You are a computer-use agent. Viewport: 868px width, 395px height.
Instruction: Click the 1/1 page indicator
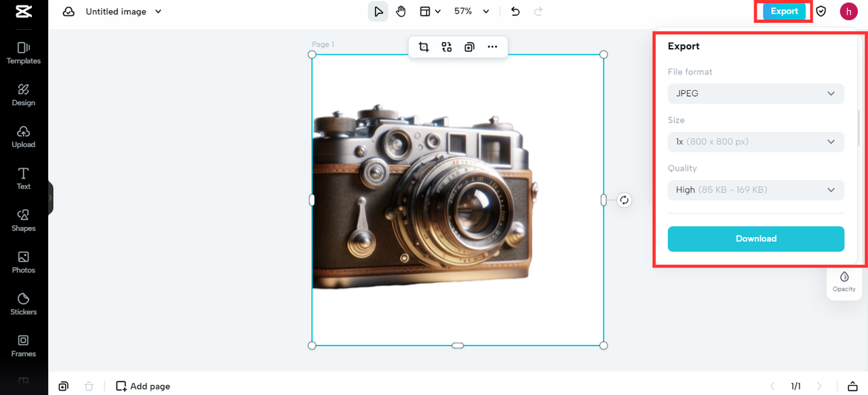(795, 386)
